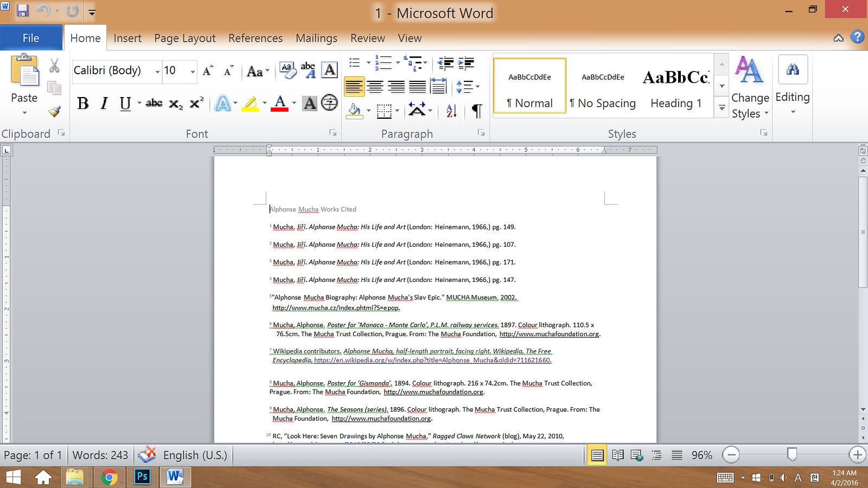
Task: Click Character Shading icon
Action: [310, 103]
